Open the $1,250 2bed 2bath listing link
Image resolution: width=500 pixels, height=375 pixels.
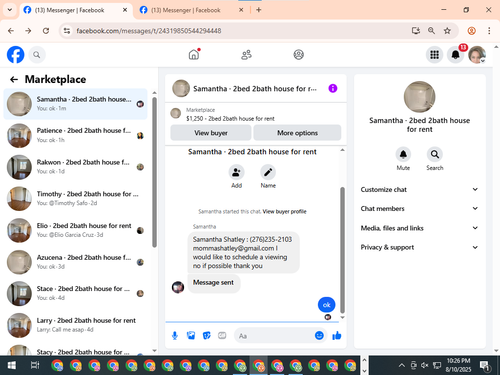[x=230, y=119]
